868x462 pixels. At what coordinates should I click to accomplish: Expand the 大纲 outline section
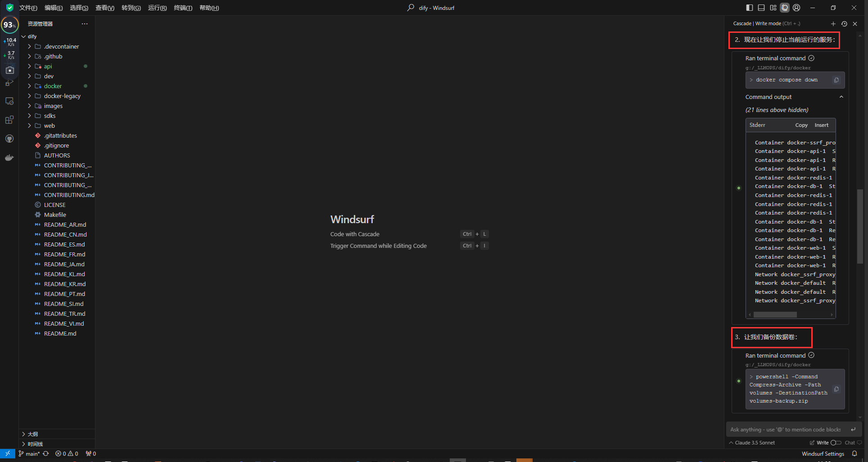(32, 434)
